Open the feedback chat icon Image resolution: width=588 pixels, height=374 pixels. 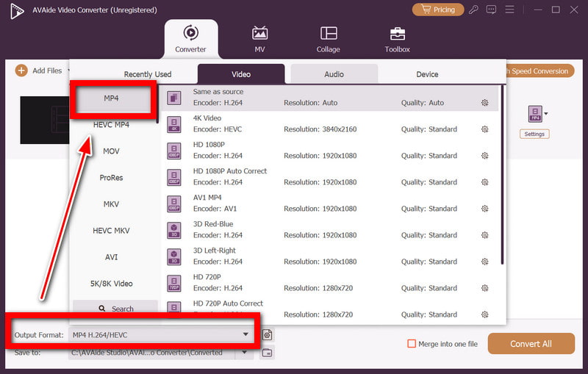491,10
